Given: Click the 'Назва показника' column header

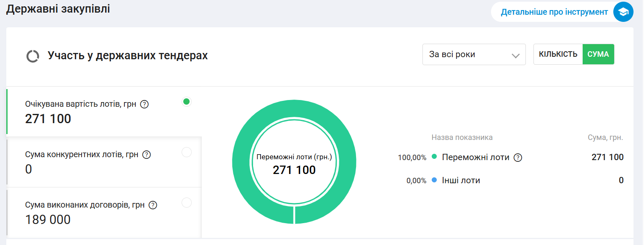Looking at the screenshot, I should click(x=462, y=137).
